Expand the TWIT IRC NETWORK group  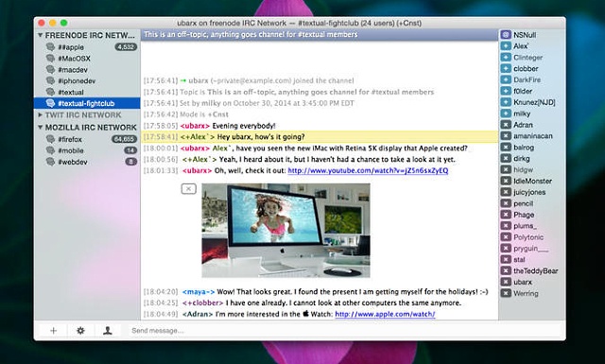click(x=40, y=115)
